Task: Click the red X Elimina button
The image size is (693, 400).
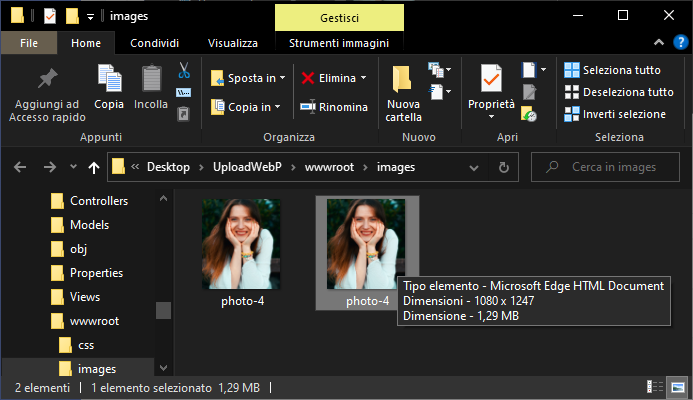Action: coord(334,78)
